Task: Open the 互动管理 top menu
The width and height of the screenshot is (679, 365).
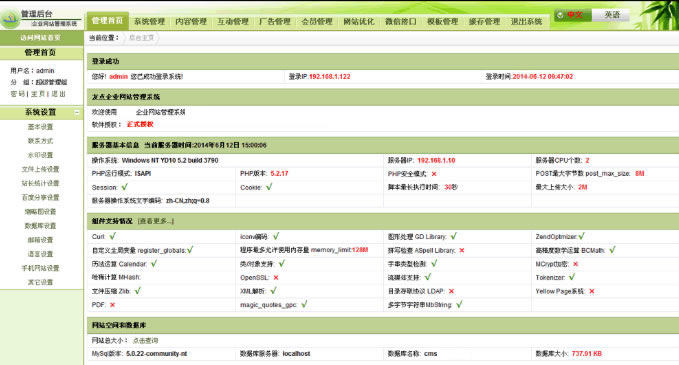Action: [233, 21]
